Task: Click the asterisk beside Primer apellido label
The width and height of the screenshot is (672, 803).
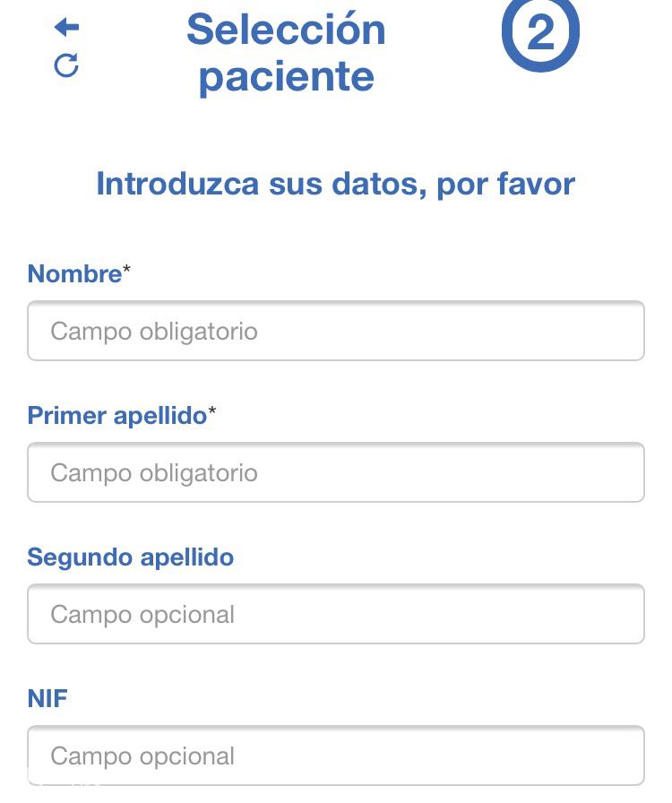Action: point(212,410)
